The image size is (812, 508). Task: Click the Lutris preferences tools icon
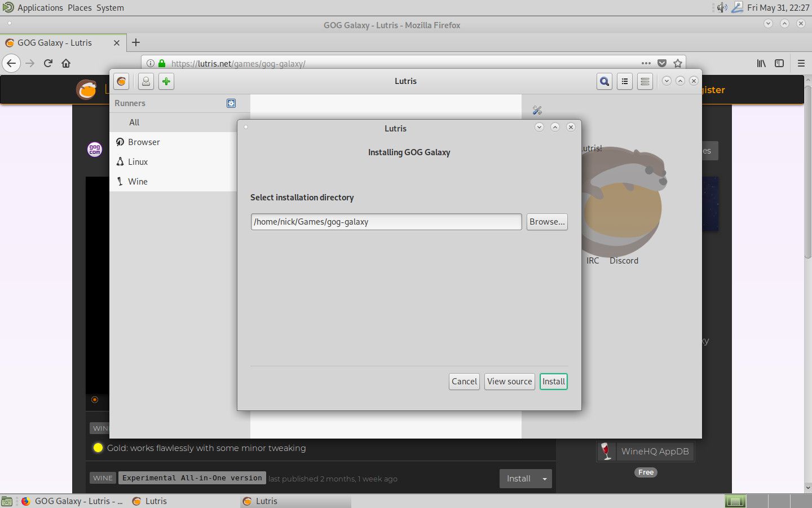537,110
